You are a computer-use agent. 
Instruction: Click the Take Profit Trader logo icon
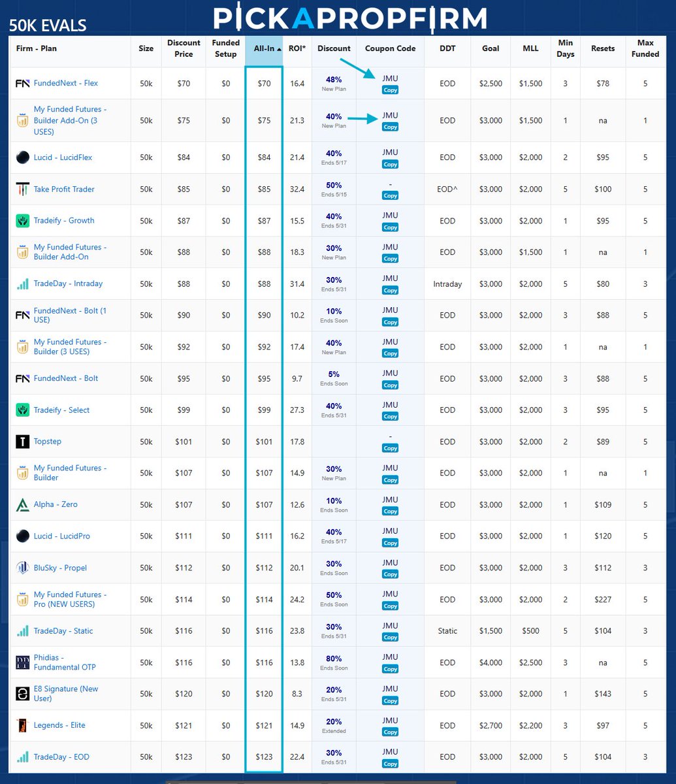click(x=22, y=189)
